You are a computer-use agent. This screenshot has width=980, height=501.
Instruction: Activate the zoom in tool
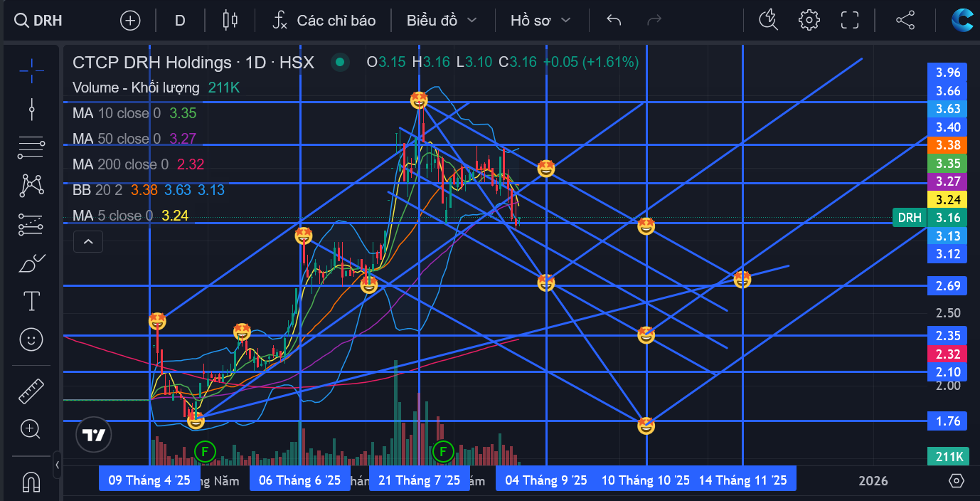(x=31, y=428)
